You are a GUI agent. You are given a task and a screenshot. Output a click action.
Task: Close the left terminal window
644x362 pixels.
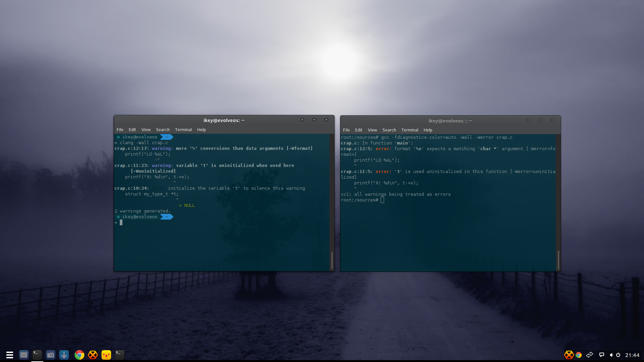coord(326,120)
